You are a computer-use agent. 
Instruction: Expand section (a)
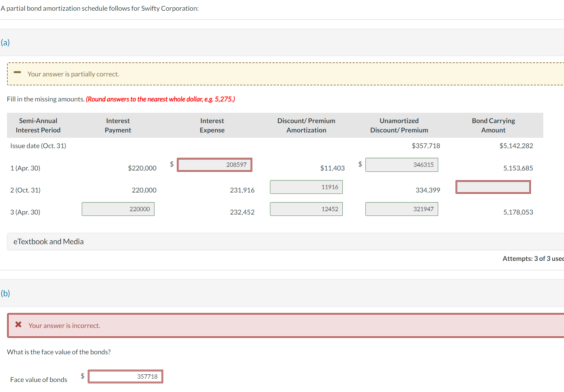coord(5,43)
